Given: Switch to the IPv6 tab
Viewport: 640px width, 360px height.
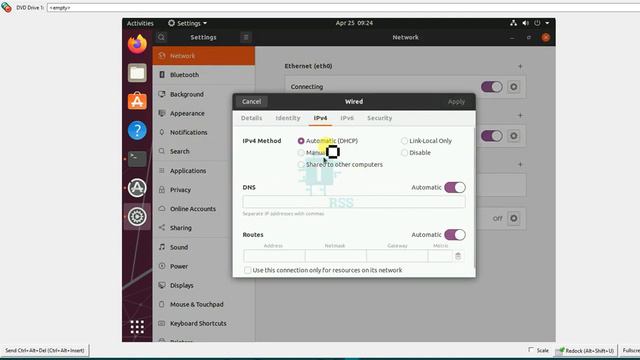Looking at the screenshot, I should tap(347, 118).
